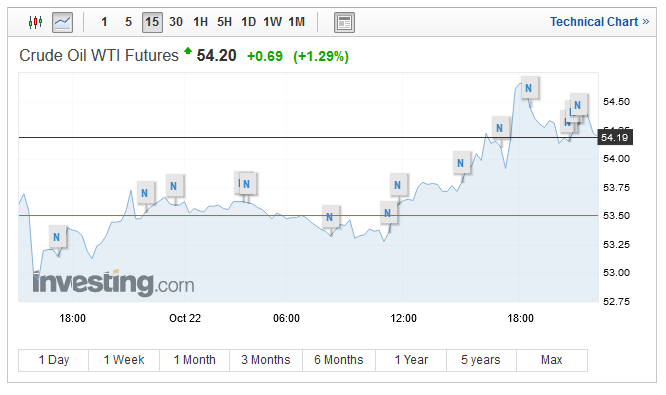Show the 6 Months range
The width and height of the screenshot is (666, 395).
click(339, 360)
